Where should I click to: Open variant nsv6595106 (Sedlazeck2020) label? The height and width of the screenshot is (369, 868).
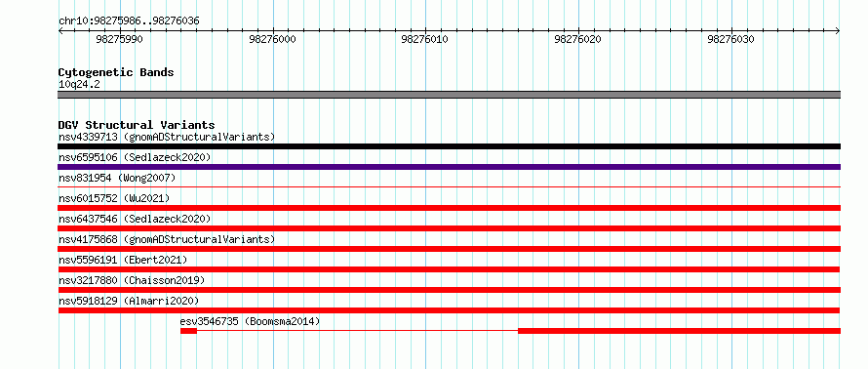(135, 157)
